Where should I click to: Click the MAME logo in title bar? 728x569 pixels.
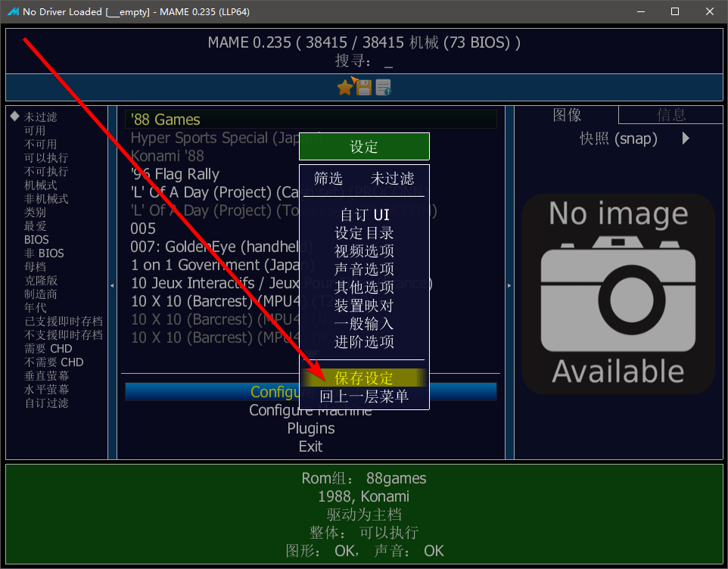tap(13, 11)
